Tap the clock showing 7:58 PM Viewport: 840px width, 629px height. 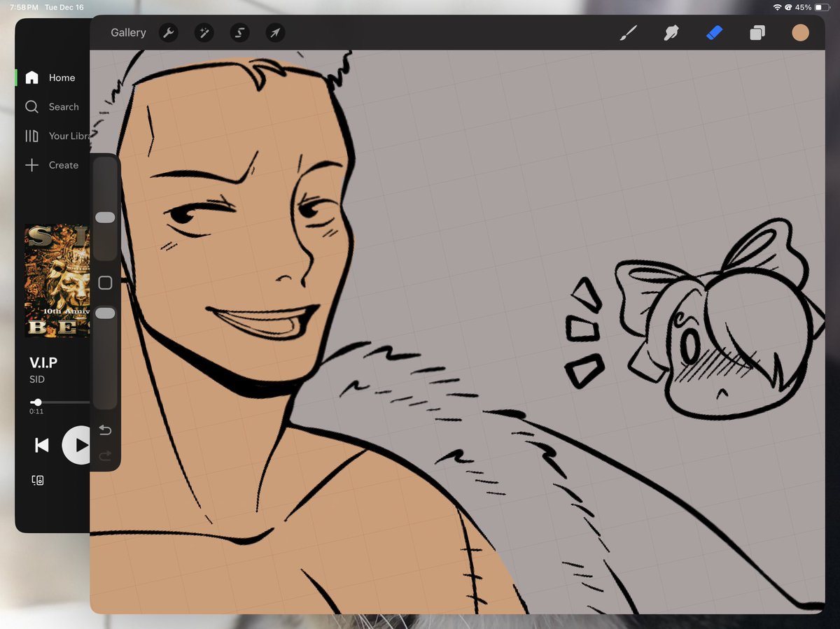click(x=24, y=7)
